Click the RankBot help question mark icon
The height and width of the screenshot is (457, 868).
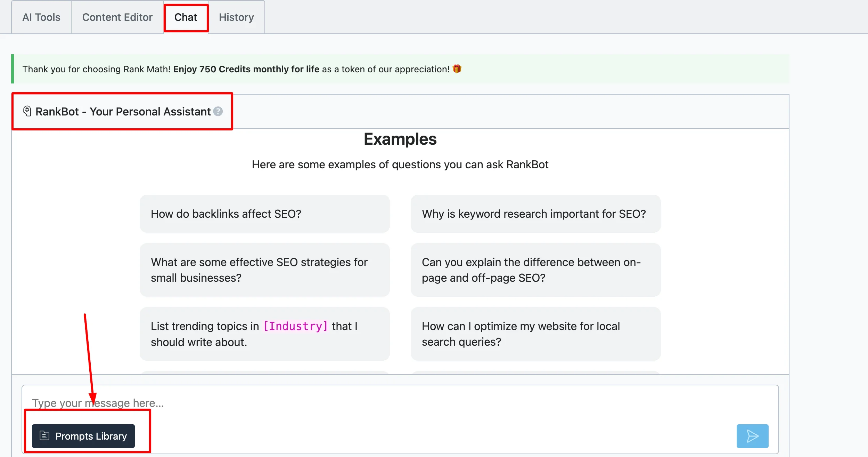pyautogui.click(x=218, y=111)
